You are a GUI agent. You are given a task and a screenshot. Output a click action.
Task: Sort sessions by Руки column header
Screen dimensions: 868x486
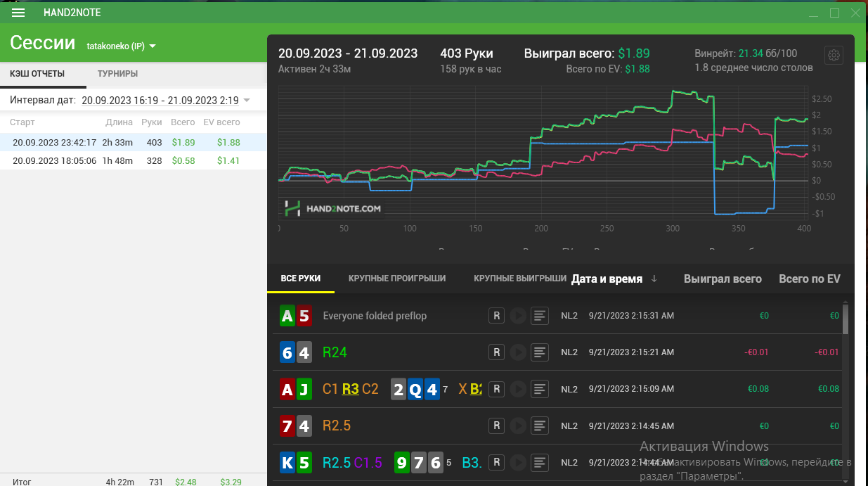pos(152,122)
